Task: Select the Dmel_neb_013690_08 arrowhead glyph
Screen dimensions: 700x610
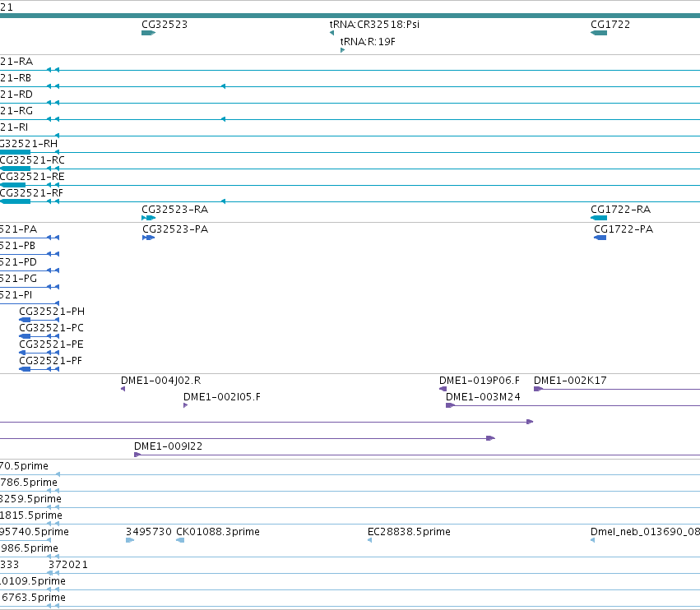Action: click(593, 540)
